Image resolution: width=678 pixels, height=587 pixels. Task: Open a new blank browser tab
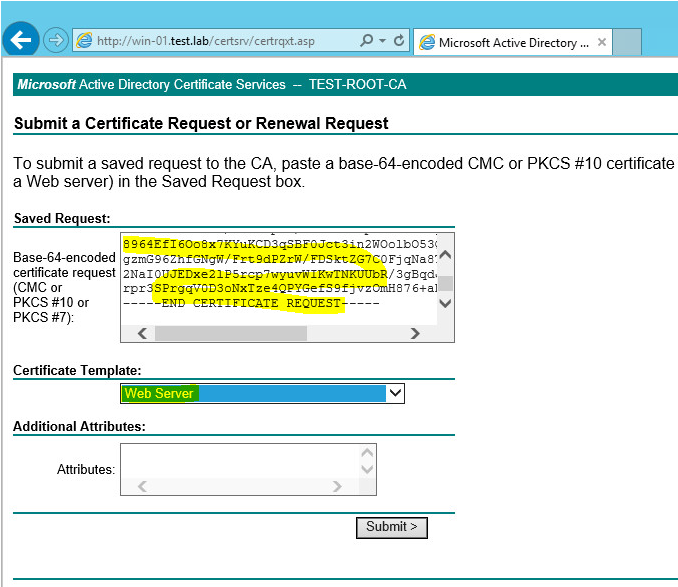pyautogui.click(x=627, y=43)
